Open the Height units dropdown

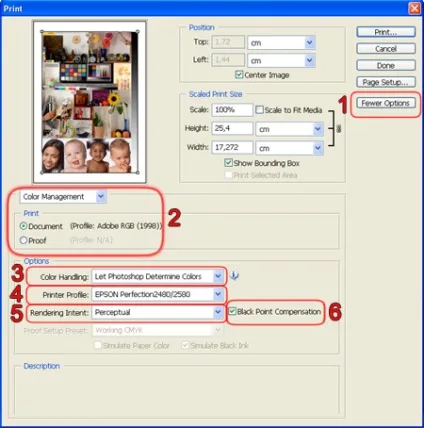coord(289,129)
